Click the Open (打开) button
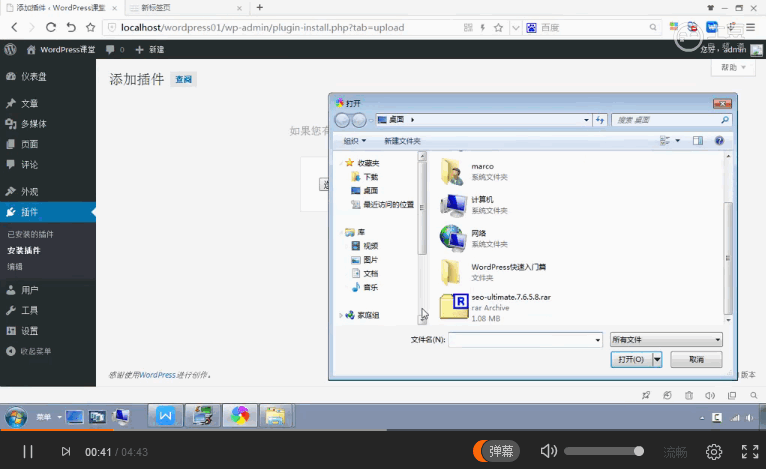766x469 pixels. click(x=631, y=360)
